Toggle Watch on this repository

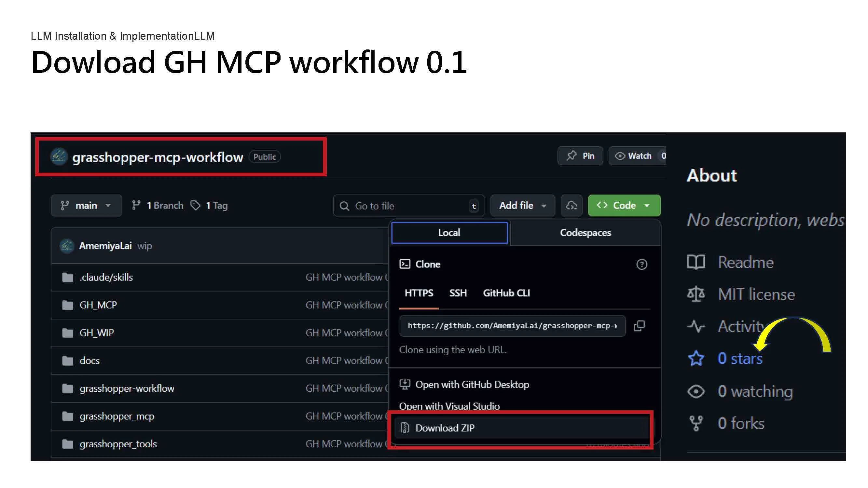click(634, 156)
